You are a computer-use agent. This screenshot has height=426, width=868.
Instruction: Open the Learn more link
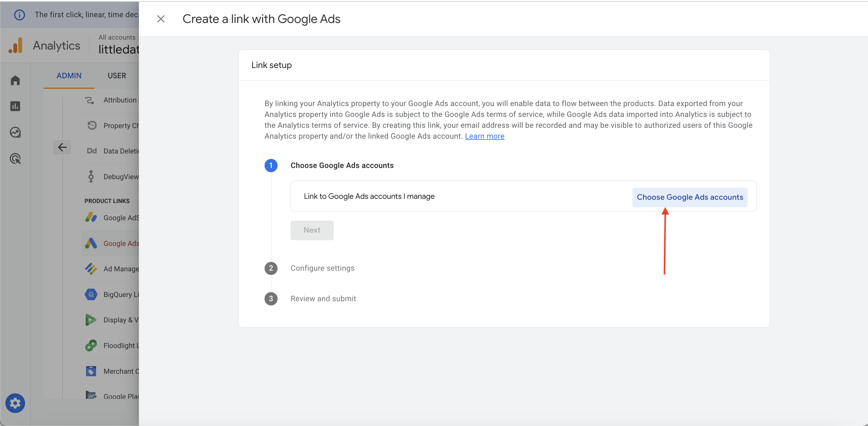[x=484, y=136]
